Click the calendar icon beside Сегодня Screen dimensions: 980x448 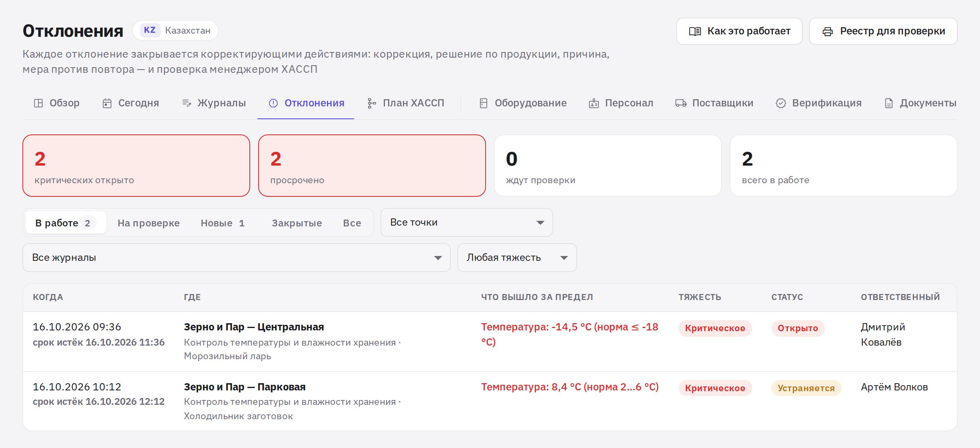(107, 103)
